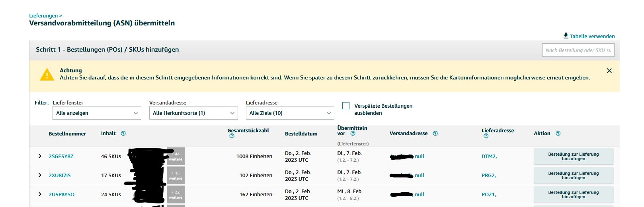Screen dimensions: 644x207
Task: Click the help icon under Gesamtstückzahl
Action: click(x=232, y=136)
